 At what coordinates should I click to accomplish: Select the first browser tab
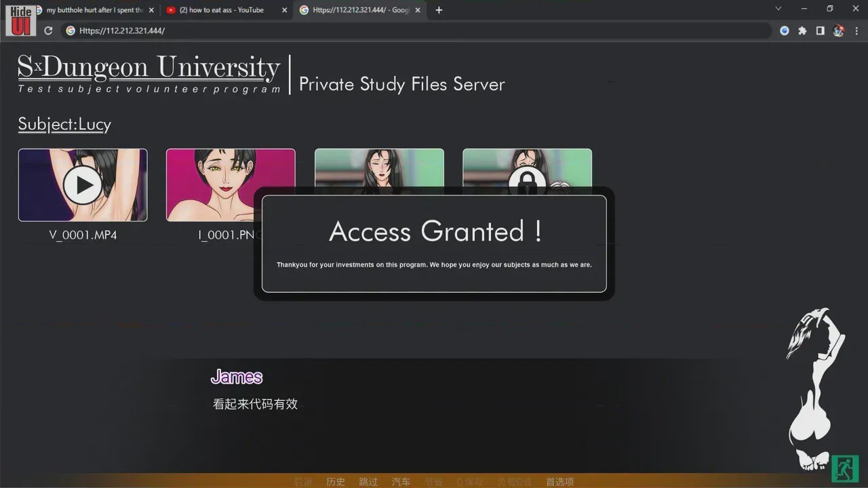click(x=92, y=10)
